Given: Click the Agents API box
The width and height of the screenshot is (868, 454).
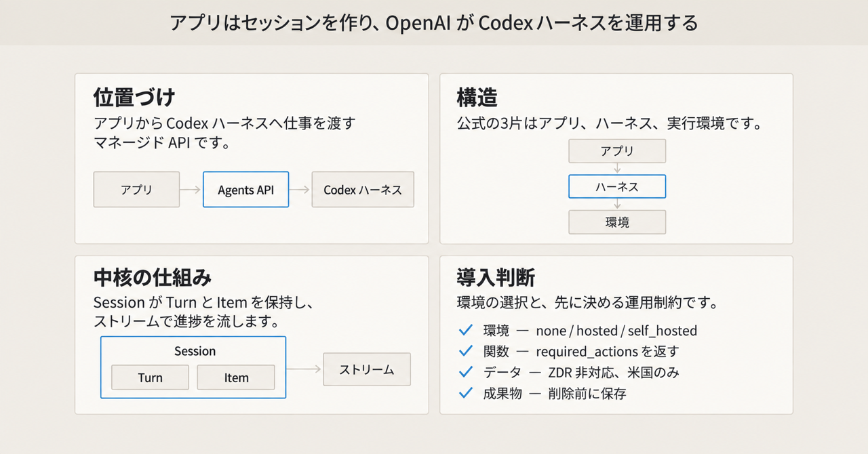Looking at the screenshot, I should [x=245, y=189].
